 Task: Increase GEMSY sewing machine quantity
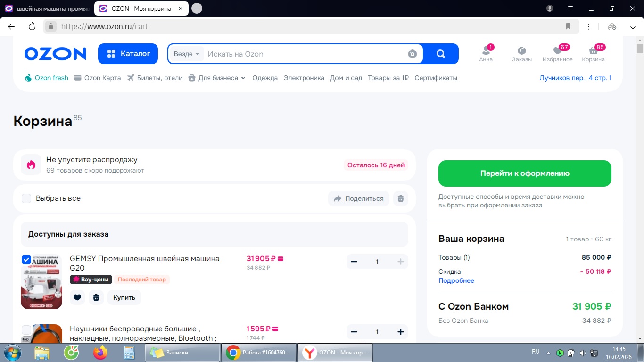pyautogui.click(x=401, y=262)
